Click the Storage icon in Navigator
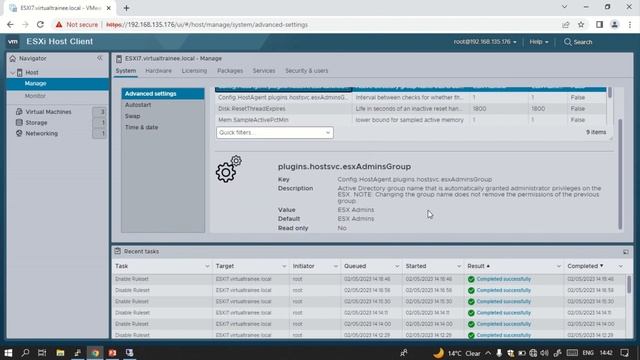640x360 pixels. 19,122
